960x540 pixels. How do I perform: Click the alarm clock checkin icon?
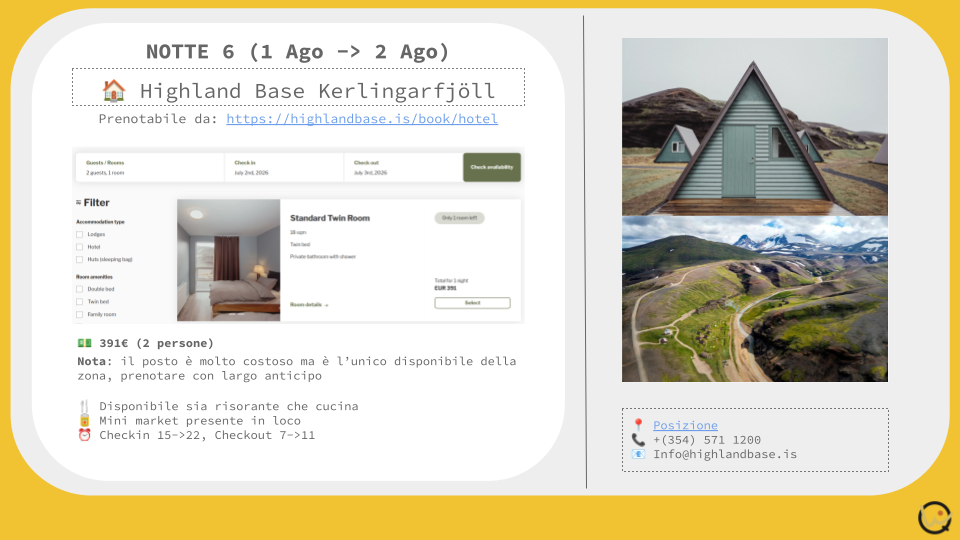tap(84, 435)
